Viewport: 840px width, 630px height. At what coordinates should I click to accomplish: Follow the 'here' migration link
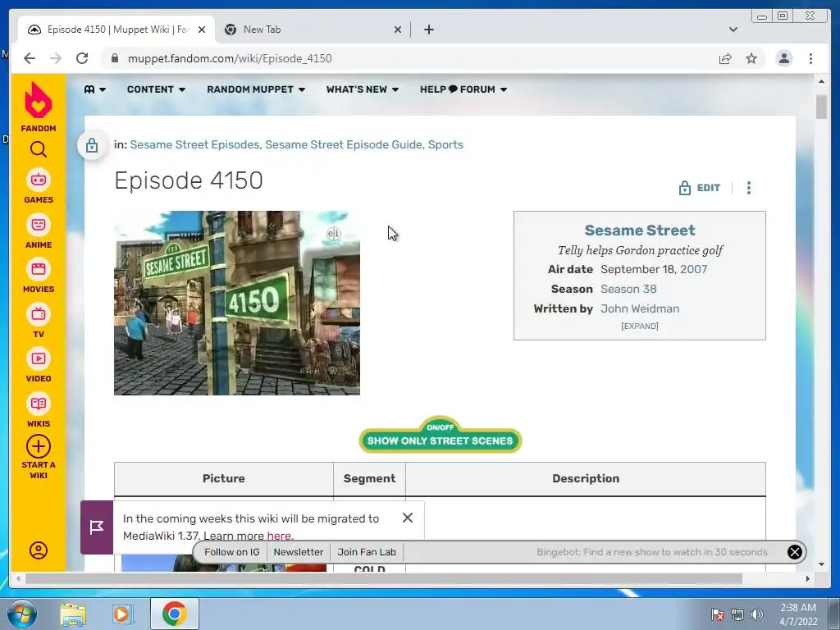(x=279, y=536)
